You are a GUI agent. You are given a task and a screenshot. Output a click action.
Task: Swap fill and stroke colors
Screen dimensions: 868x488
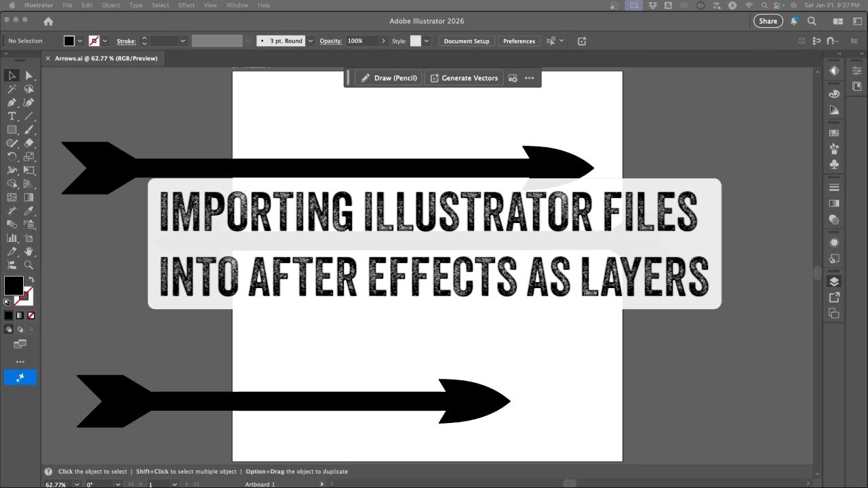pyautogui.click(x=31, y=279)
